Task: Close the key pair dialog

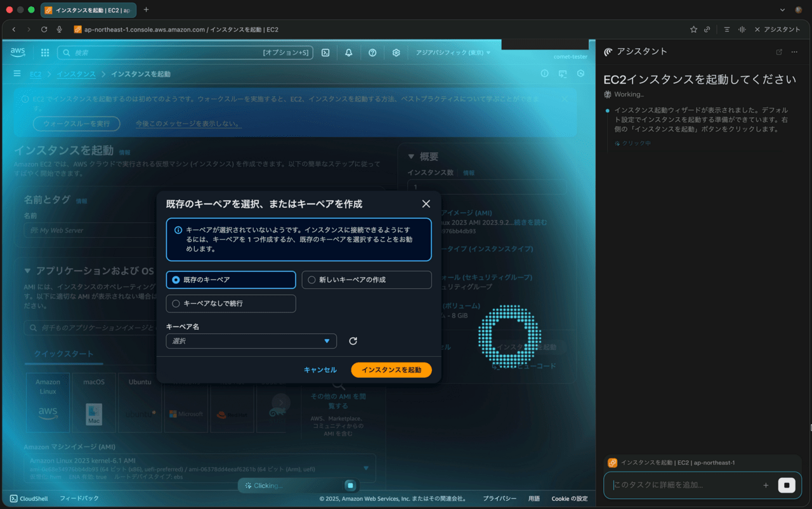Action: point(426,204)
